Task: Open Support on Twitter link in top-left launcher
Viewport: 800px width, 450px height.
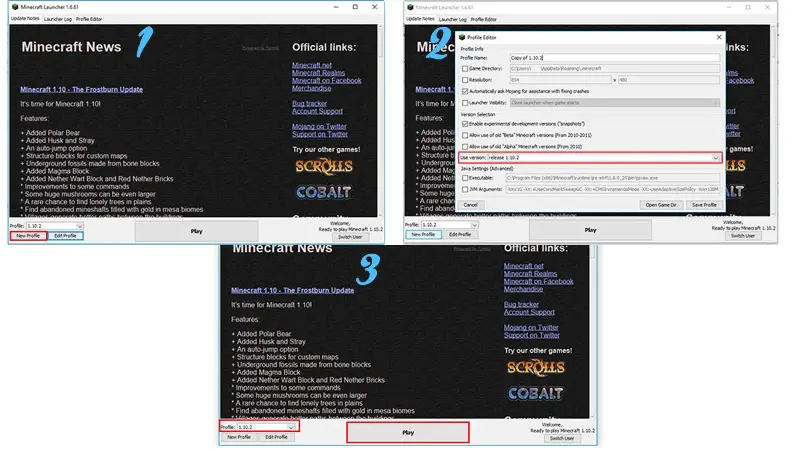Action: (x=319, y=134)
